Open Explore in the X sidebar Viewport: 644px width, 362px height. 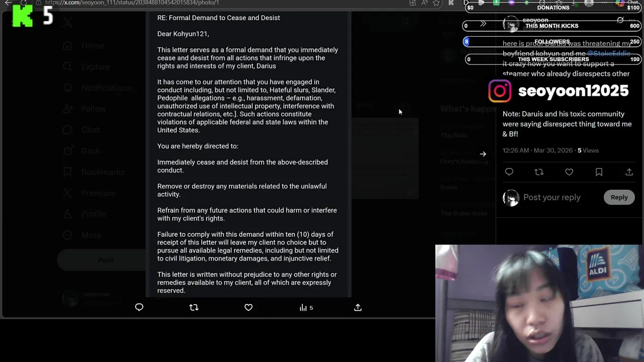(x=86, y=67)
